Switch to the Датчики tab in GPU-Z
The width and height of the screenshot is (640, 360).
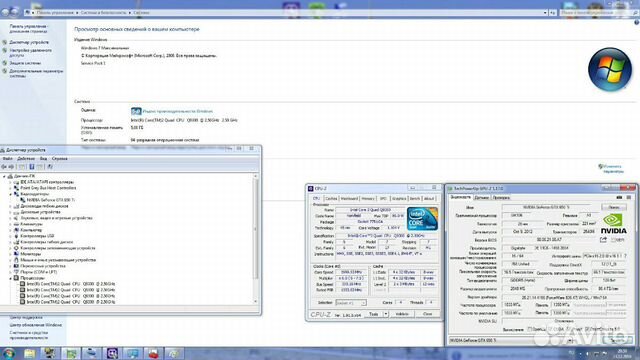(482, 198)
